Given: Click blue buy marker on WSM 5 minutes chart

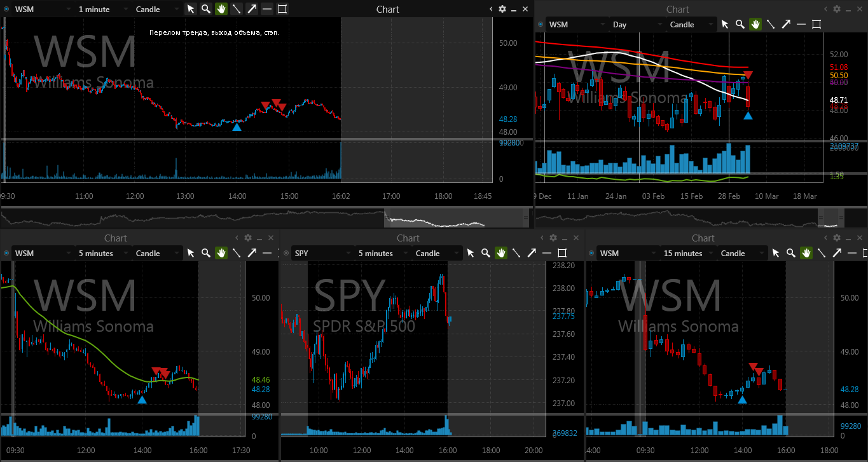Looking at the screenshot, I should [x=142, y=399].
